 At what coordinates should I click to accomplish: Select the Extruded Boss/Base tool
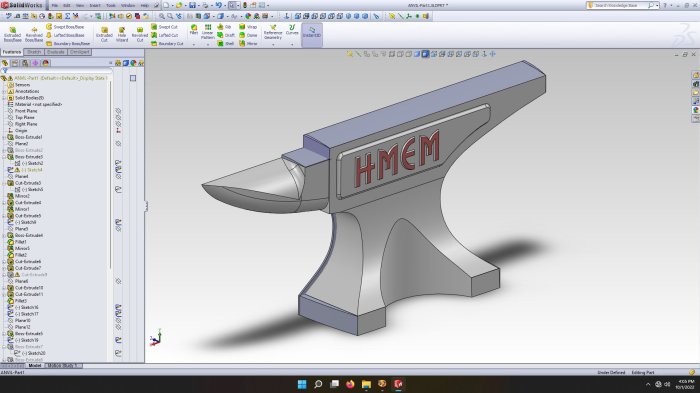pos(12,34)
